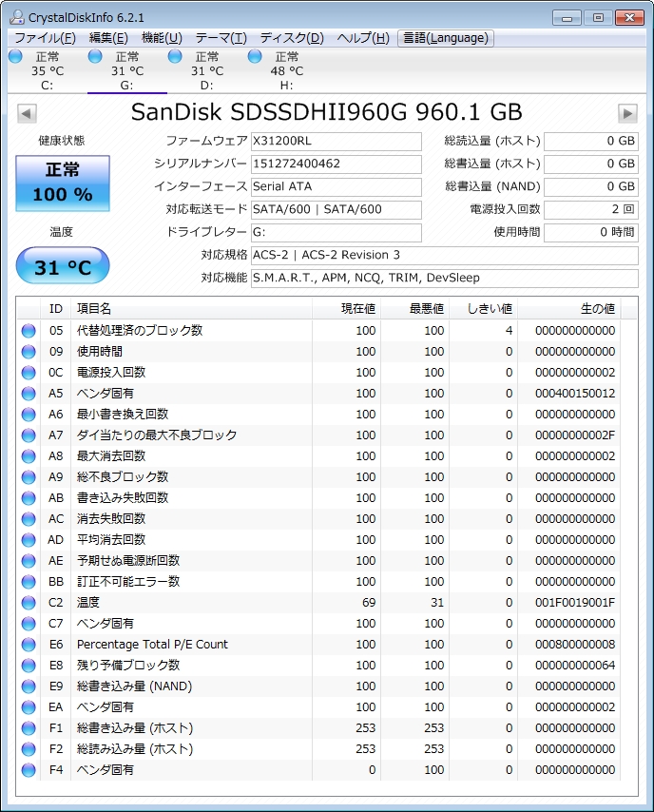The height and width of the screenshot is (812, 654).
Task: Click status icon for A9 総不良ブロック数
Action: tap(29, 477)
